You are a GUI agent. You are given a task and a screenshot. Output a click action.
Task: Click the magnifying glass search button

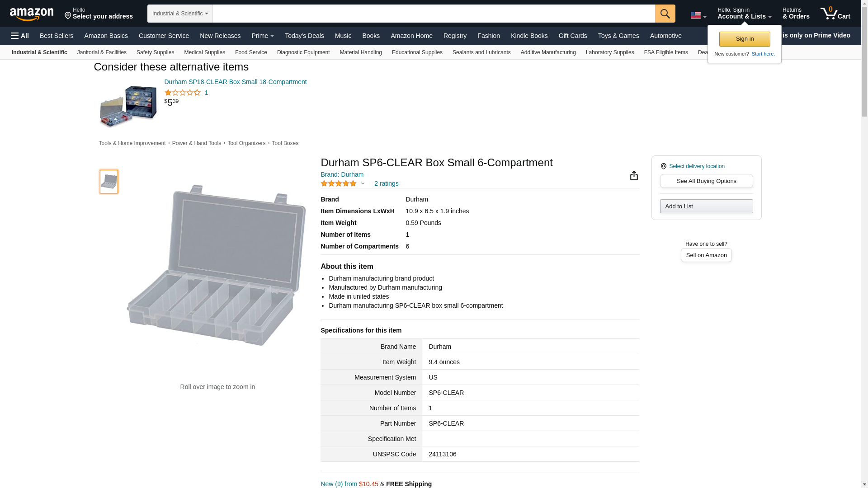coord(665,14)
